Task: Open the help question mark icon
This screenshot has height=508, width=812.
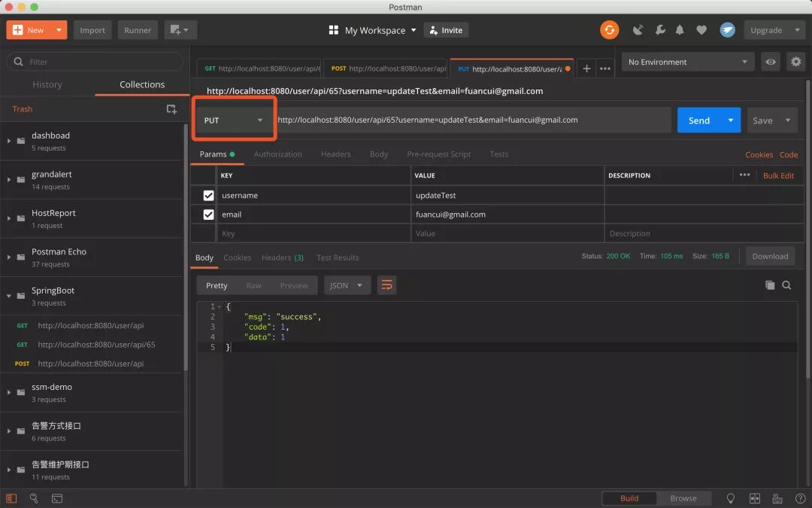Action: coord(800,498)
